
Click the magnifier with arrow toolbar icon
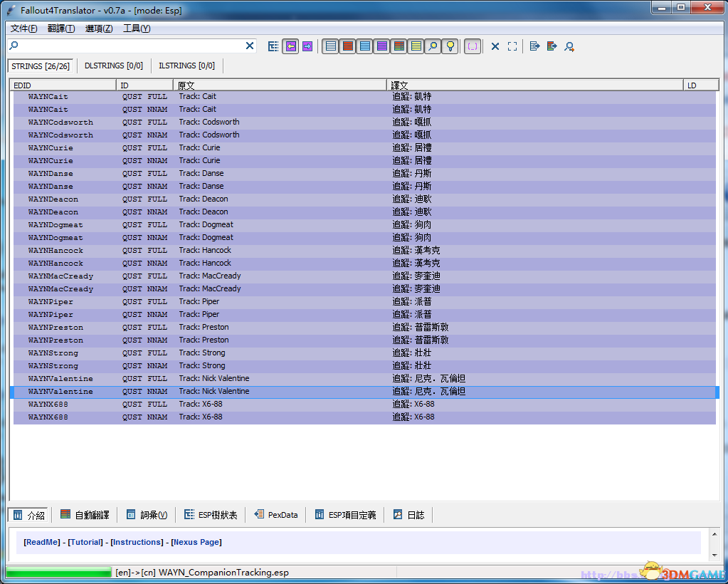click(569, 46)
